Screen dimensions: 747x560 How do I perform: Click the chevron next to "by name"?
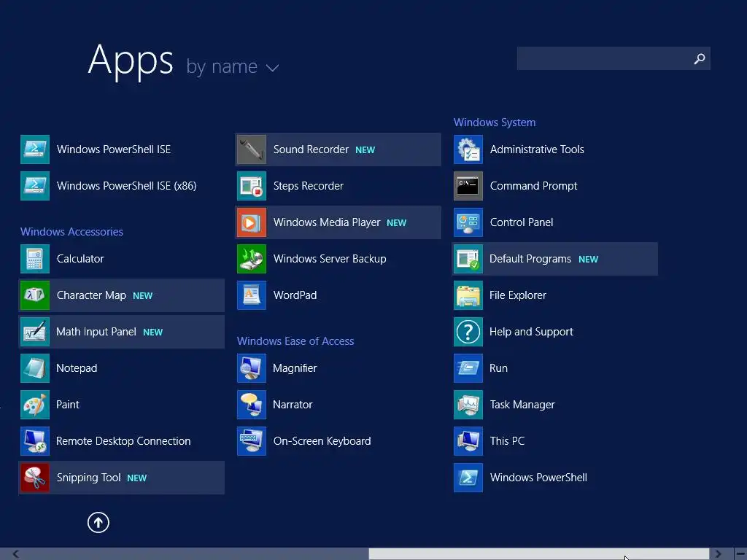click(x=273, y=68)
